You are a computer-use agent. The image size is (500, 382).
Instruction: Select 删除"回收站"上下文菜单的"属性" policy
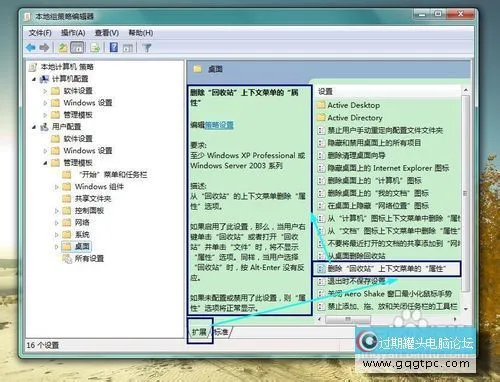point(387,269)
